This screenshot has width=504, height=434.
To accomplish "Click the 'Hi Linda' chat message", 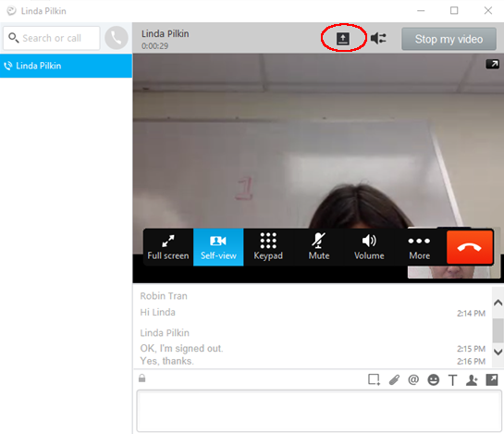I will (x=157, y=313).
